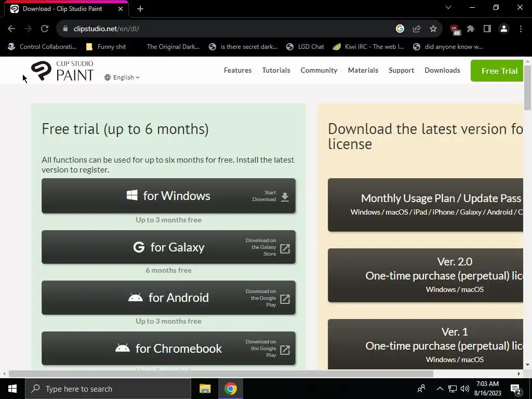Viewport: 532px width, 399px height.
Task: Open Tutorials in the site navigation
Action: coord(276,70)
